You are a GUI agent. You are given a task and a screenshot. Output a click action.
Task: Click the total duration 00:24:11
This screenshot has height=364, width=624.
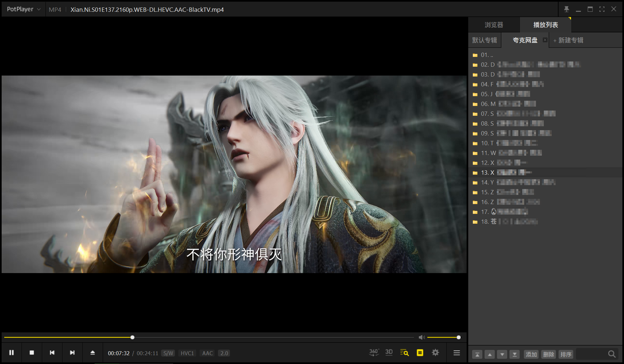(147, 353)
